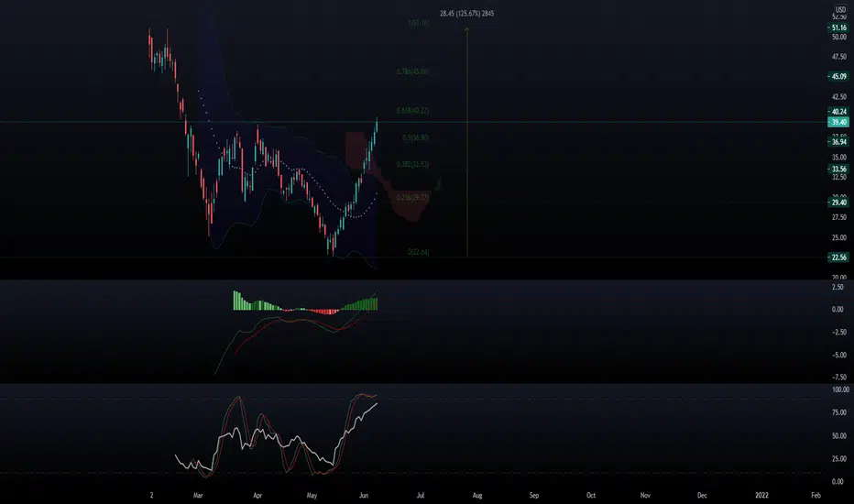Click the Sep label on time axis
Viewport: 854px width, 504px height.
tap(533, 495)
